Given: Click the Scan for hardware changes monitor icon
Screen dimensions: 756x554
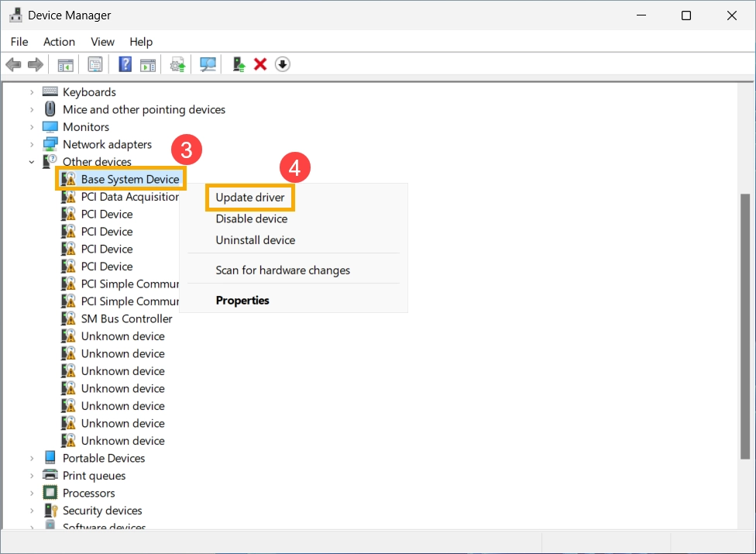Looking at the screenshot, I should click(208, 64).
